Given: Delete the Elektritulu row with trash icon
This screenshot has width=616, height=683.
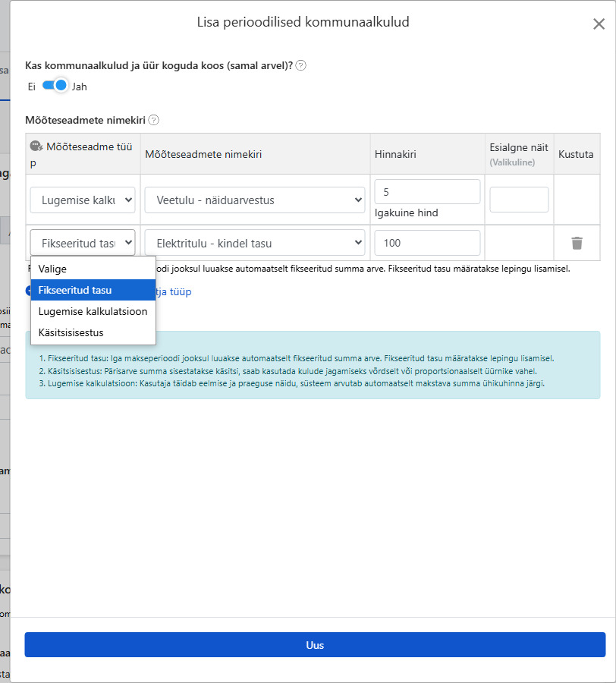Looking at the screenshot, I should pos(577,243).
